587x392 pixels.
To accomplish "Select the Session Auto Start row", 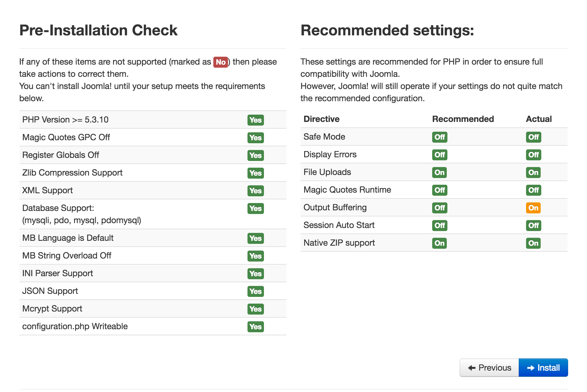I will coord(339,225).
